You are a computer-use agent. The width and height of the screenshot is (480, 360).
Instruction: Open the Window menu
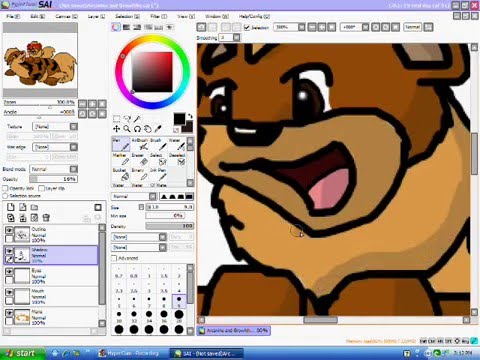[217, 16]
